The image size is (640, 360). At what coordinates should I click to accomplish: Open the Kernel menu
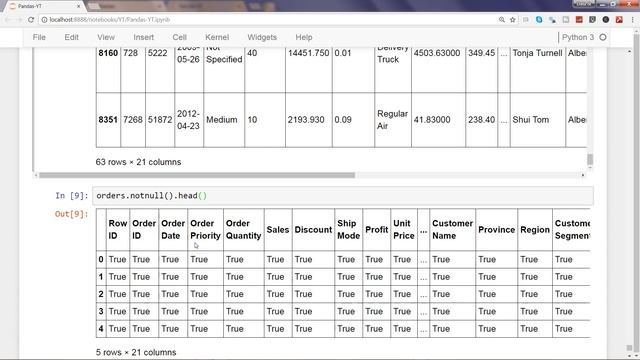click(217, 37)
